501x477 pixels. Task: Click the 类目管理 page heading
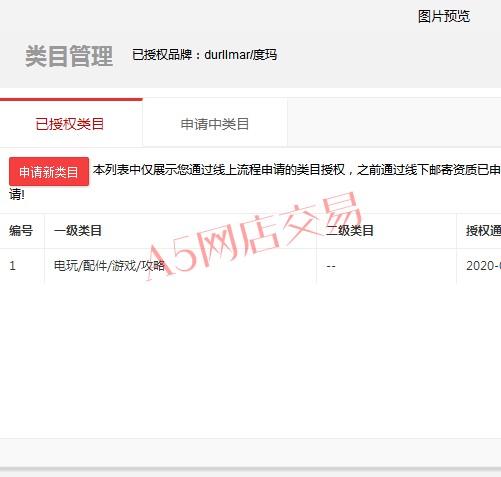coord(69,56)
